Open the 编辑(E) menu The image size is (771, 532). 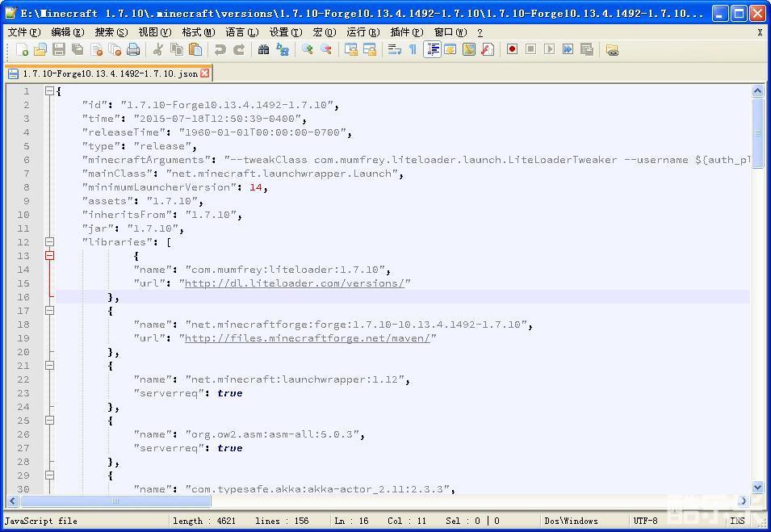[68, 32]
